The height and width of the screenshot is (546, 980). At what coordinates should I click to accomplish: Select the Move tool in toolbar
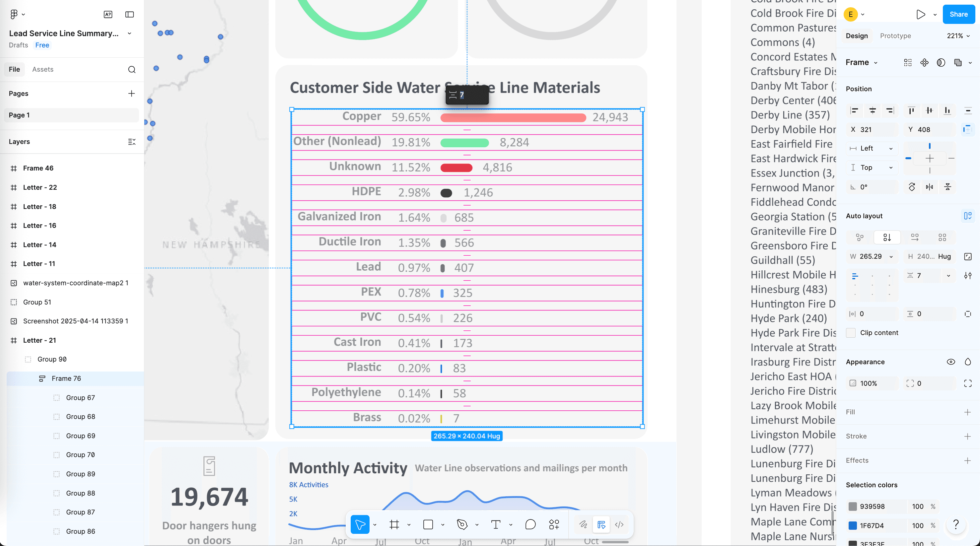point(360,525)
